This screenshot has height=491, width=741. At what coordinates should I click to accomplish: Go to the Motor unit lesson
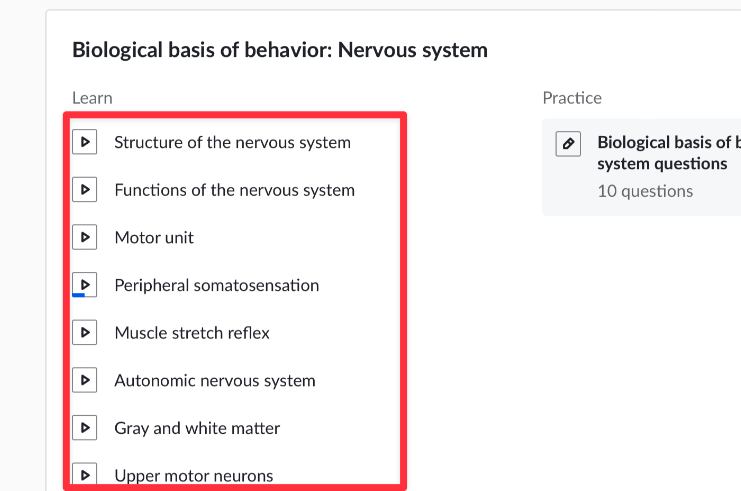(154, 238)
